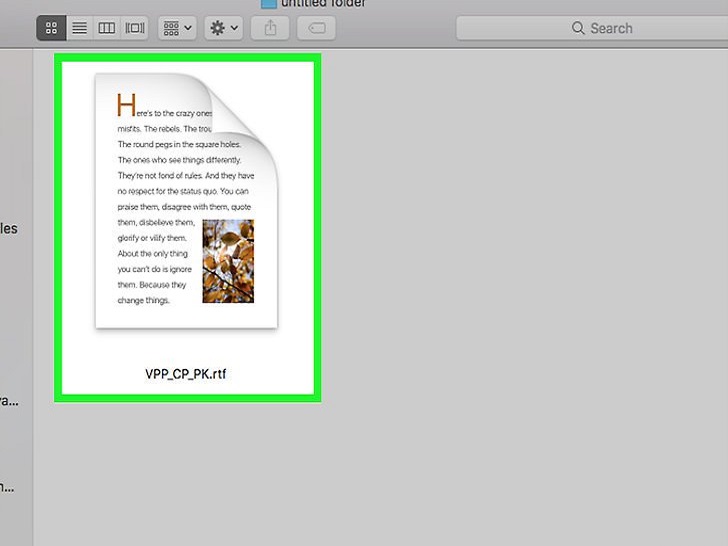Open the item arrangement dropdown

pyautogui.click(x=177, y=28)
